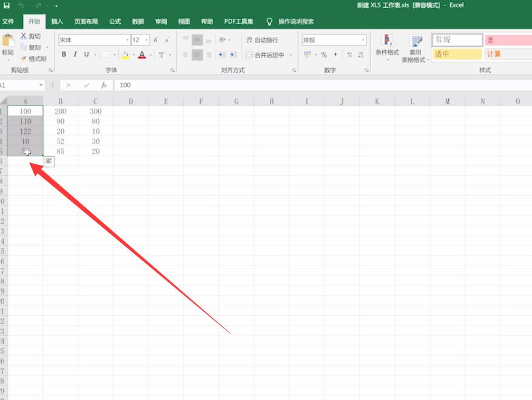
Task: Click Merge and Center (合并后居中) button
Action: coord(265,55)
